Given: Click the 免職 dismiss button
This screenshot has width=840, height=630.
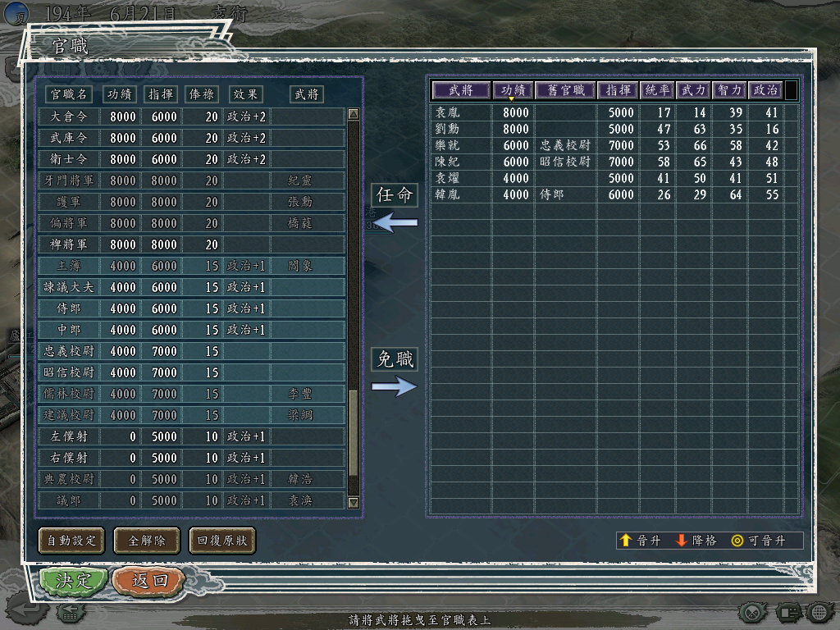Looking at the screenshot, I should tap(395, 359).
